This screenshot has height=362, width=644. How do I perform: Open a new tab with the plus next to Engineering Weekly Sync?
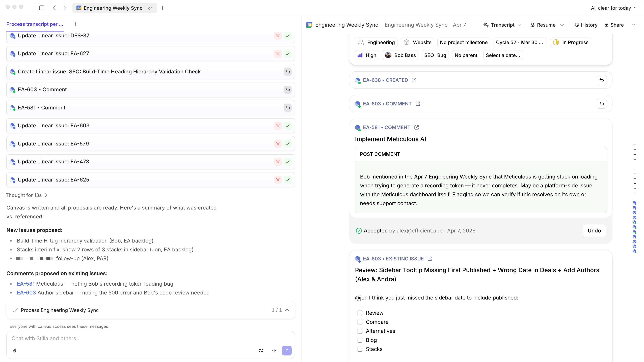coord(163,8)
